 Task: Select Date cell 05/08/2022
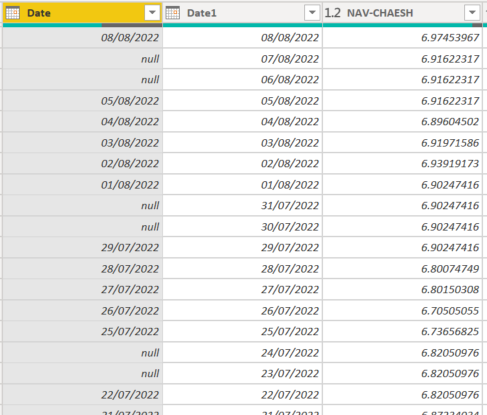82,101
